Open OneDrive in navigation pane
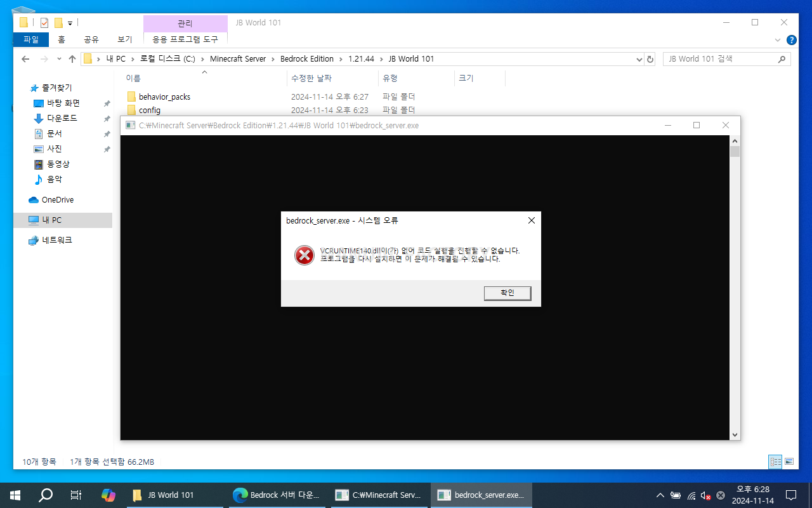The width and height of the screenshot is (812, 508). [x=58, y=199]
